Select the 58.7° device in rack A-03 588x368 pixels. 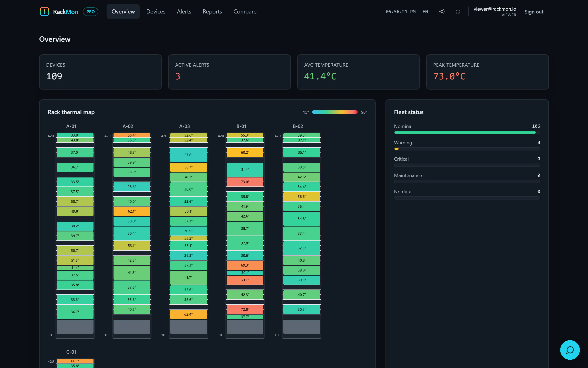[188, 167]
